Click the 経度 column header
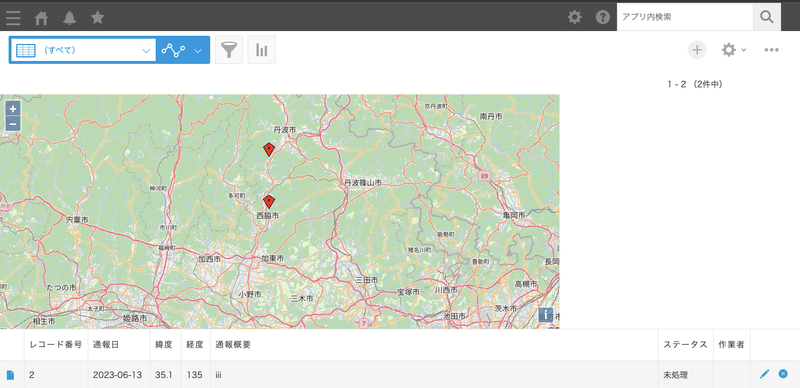 coord(196,345)
